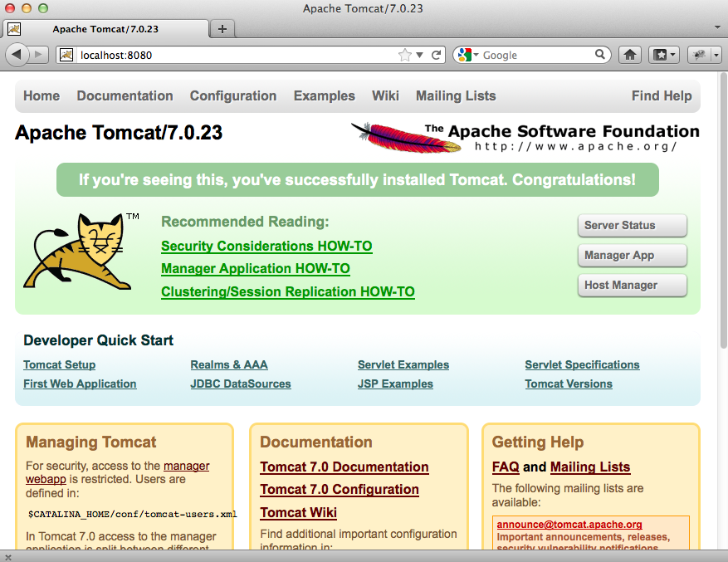
Task: Open Realms & AAA link
Action: coord(229,364)
